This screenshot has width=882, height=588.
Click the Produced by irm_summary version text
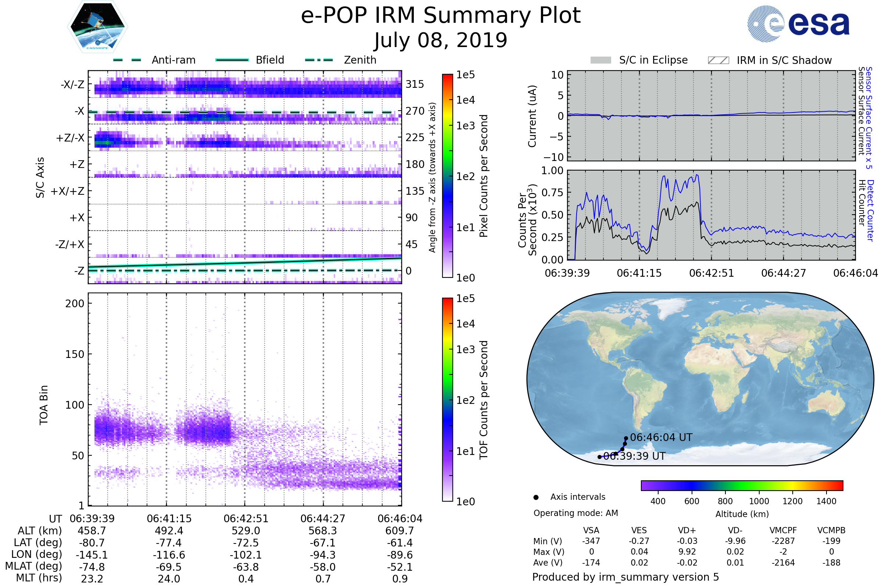click(625, 577)
